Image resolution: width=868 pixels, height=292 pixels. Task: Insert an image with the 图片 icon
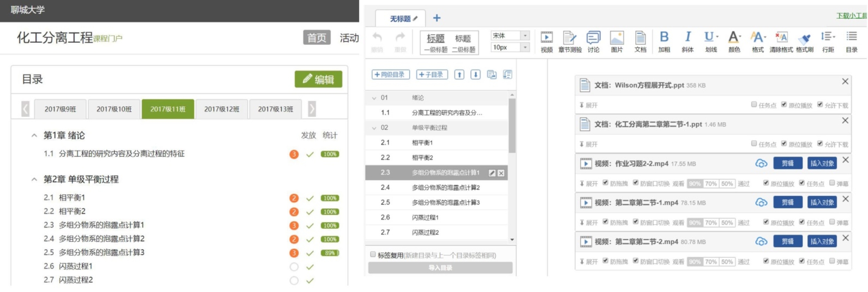[616, 38]
